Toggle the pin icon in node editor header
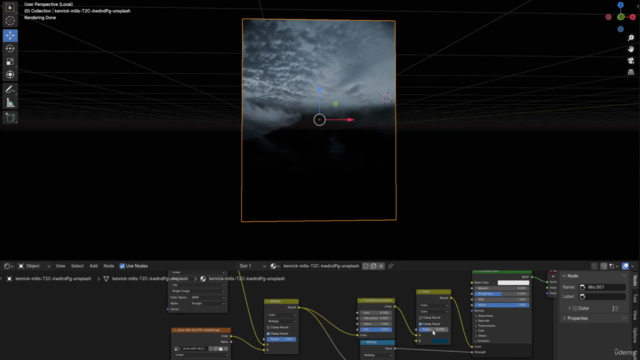The height and width of the screenshot is (360, 640). pos(391,266)
